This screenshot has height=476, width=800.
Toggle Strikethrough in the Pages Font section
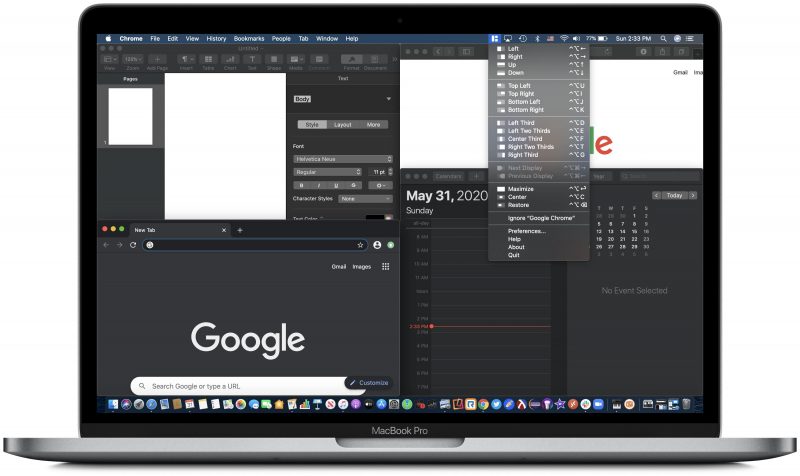[354, 185]
